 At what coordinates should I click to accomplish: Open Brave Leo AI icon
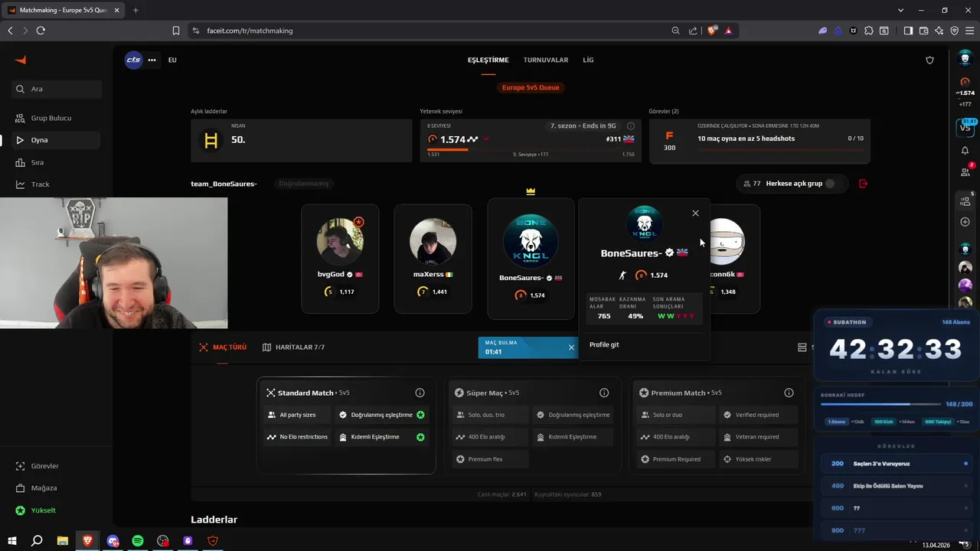pos(939,31)
